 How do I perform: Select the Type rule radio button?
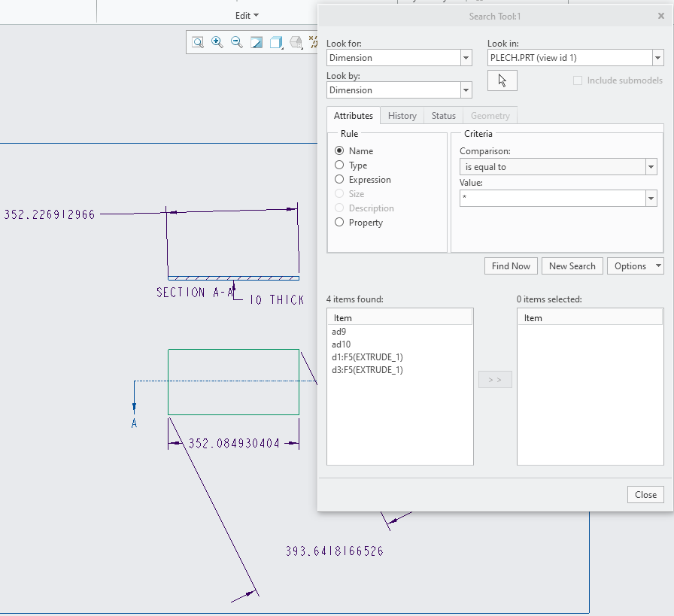click(339, 165)
